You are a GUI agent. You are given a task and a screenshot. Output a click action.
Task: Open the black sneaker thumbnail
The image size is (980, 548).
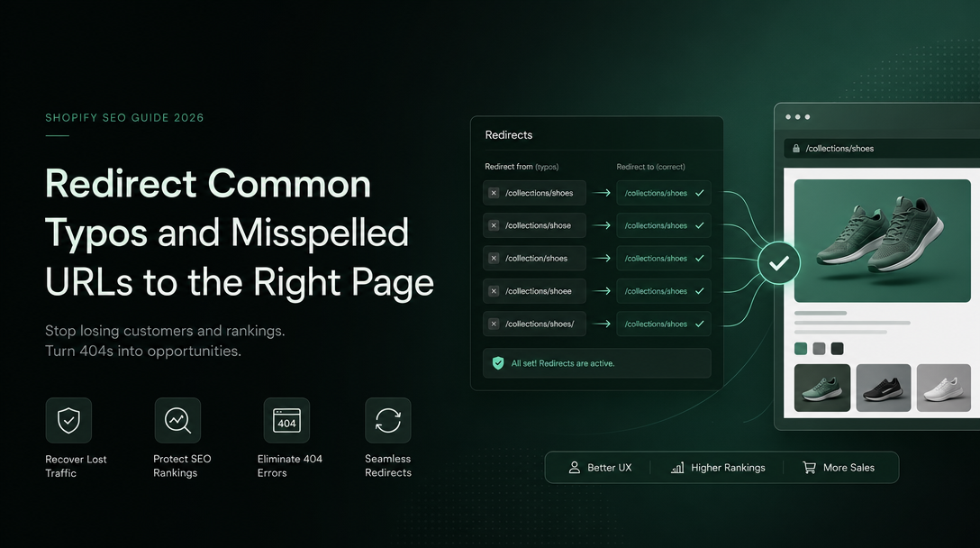coord(883,388)
